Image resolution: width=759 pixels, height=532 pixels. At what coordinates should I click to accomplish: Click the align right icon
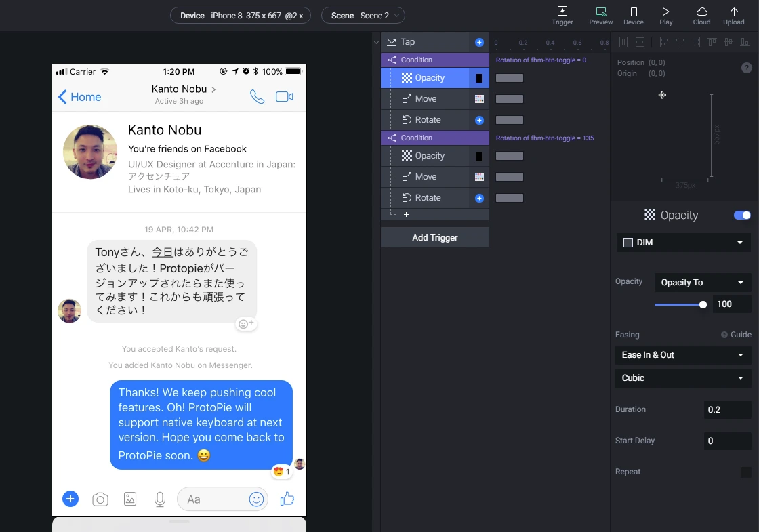[x=696, y=42]
